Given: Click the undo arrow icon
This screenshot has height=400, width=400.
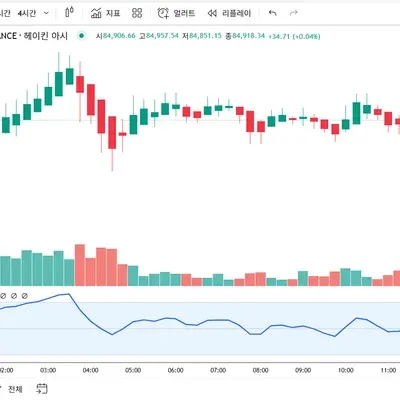Looking at the screenshot, I should tap(273, 13).
